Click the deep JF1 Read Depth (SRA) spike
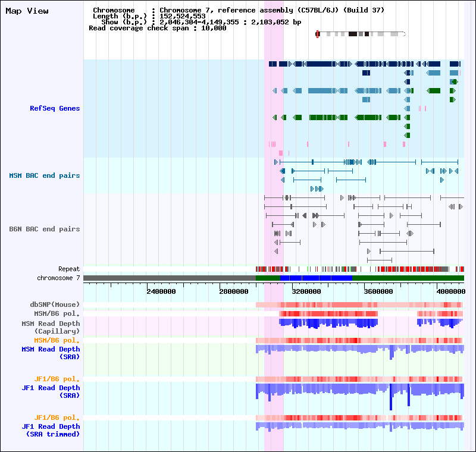The width and height of the screenshot is (476, 452). (391, 397)
